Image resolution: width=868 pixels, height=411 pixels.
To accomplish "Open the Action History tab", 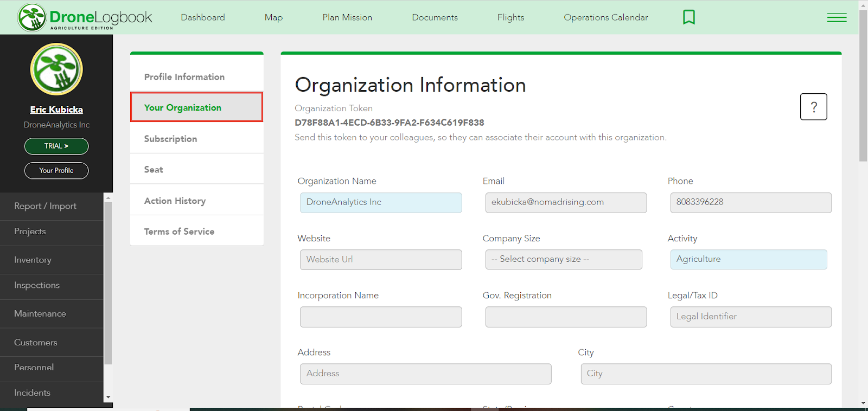I will tap(197, 200).
